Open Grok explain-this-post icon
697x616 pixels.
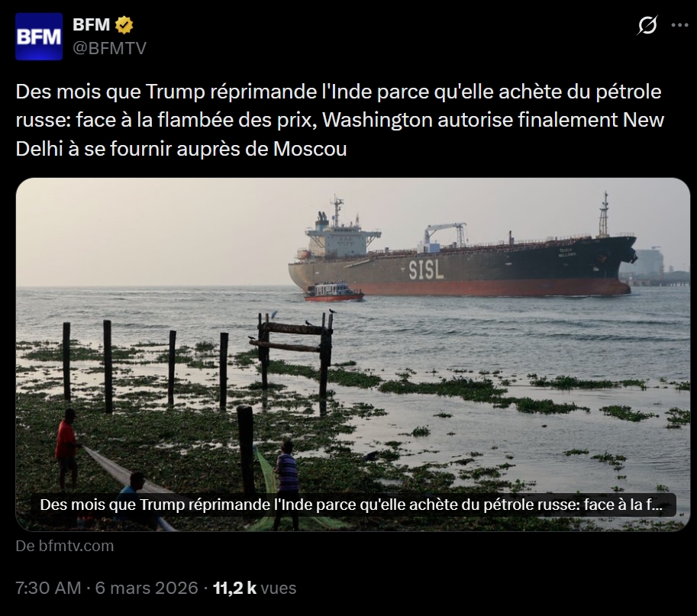pos(647,25)
